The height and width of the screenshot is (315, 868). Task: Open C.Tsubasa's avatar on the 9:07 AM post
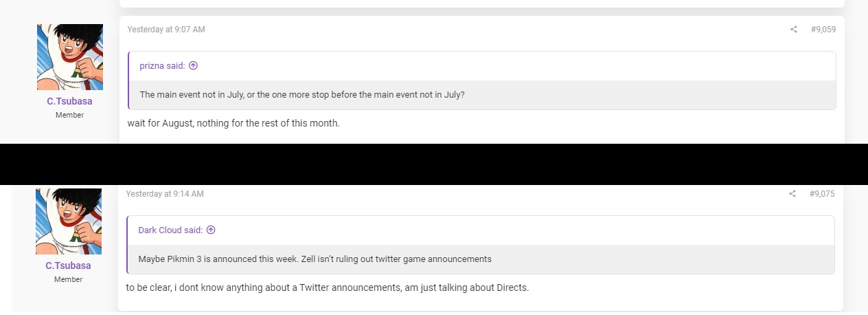coord(70,57)
